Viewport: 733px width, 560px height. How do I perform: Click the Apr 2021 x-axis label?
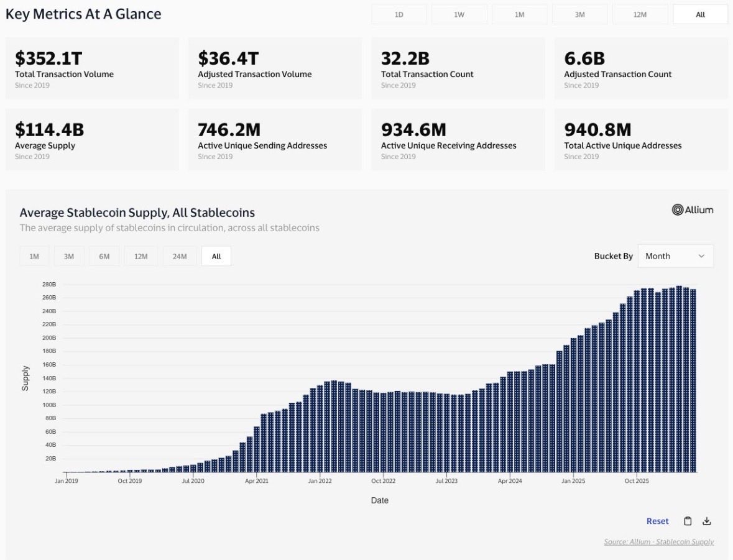coord(257,480)
